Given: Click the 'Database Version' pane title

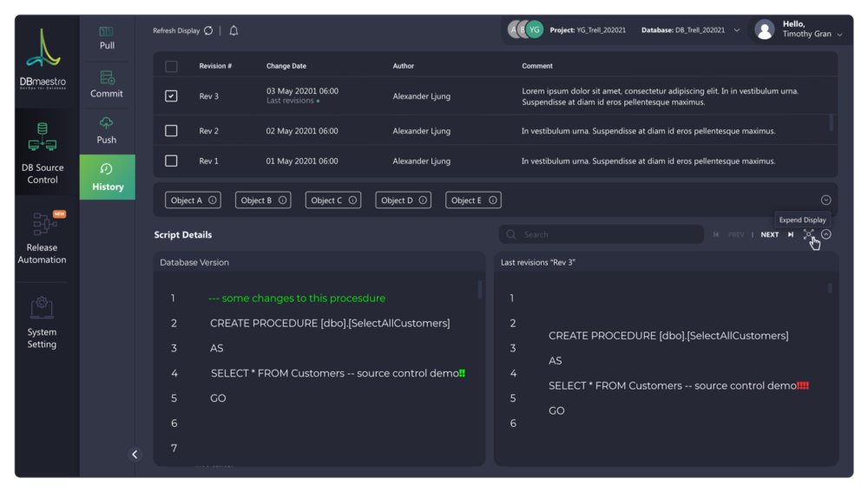Looking at the screenshot, I should 194,262.
